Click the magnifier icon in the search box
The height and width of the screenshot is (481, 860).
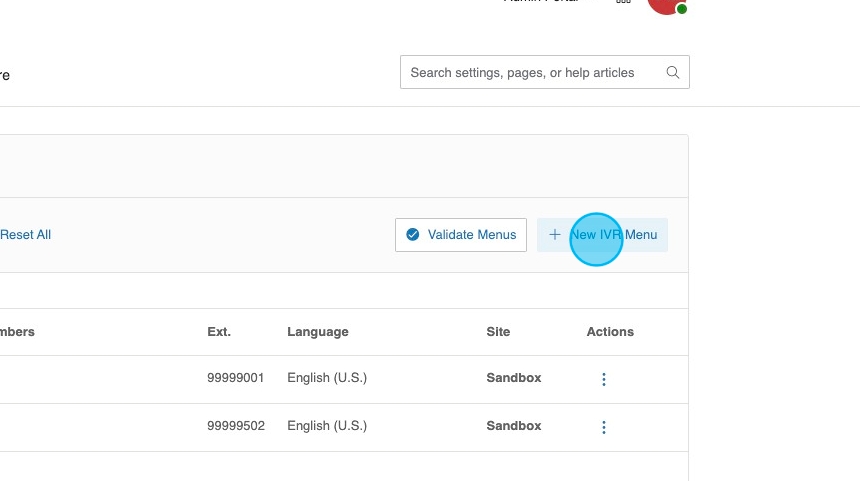pyautogui.click(x=673, y=72)
